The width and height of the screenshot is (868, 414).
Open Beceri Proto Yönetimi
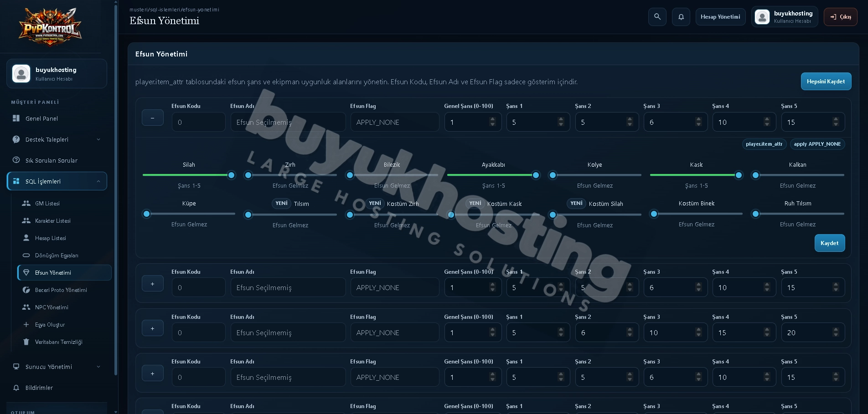[64, 290]
